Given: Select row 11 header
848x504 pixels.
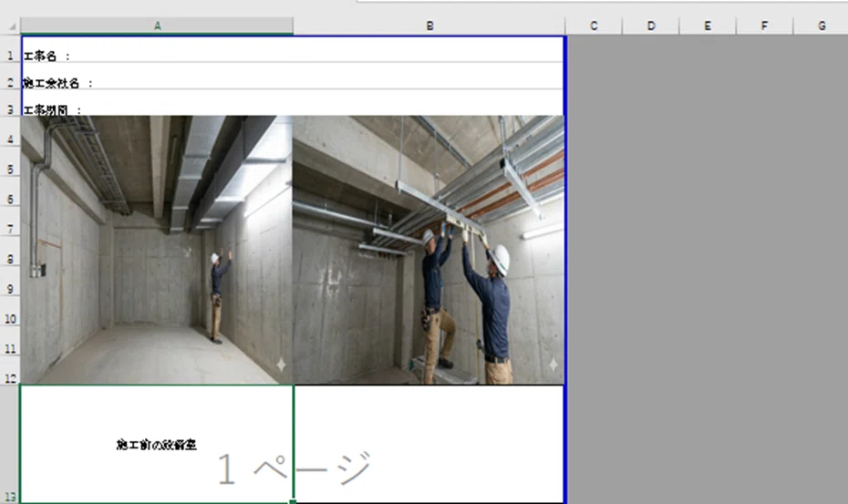Looking at the screenshot, I should tap(10, 341).
